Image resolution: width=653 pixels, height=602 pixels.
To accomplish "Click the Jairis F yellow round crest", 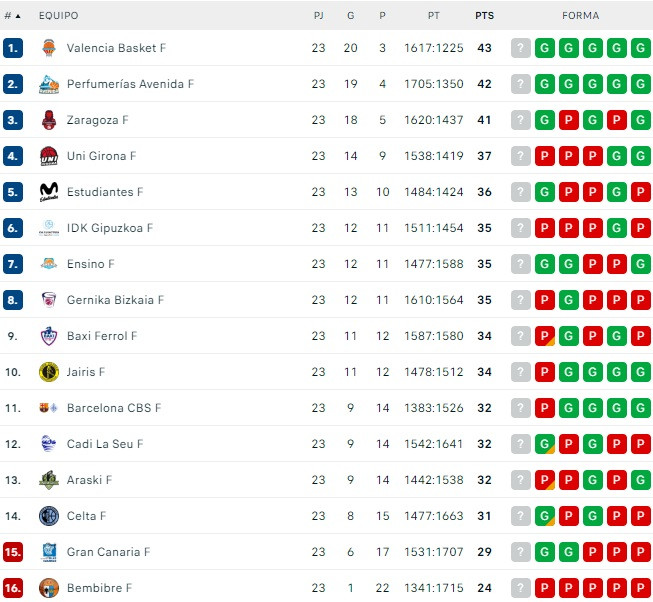I will 49,372.
